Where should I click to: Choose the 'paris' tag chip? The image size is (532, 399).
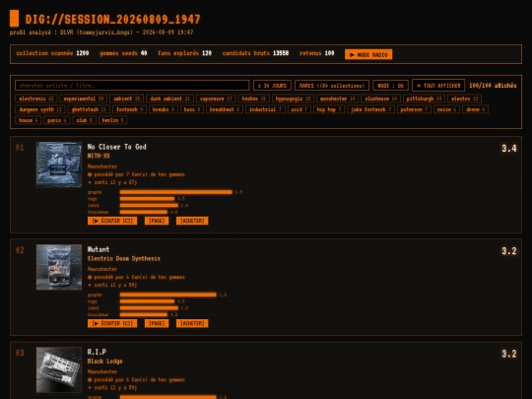click(57, 120)
